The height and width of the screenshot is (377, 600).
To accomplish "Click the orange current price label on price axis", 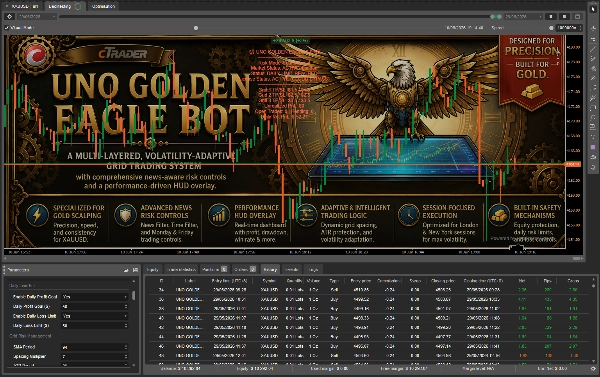I will coord(573,164).
